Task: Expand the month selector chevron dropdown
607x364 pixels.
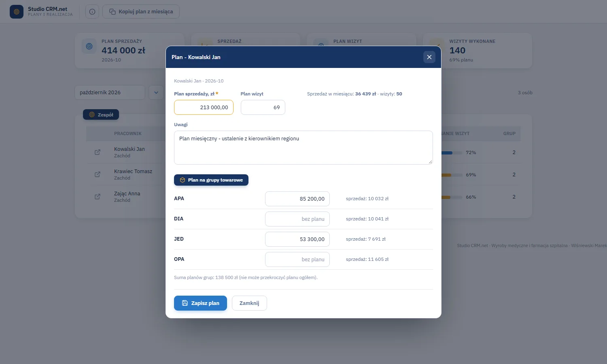Action: click(x=156, y=93)
